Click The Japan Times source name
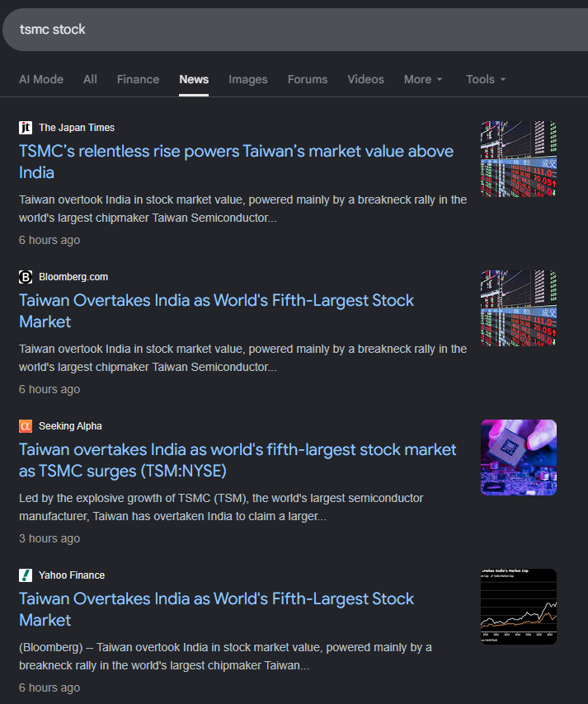This screenshot has height=704, width=588. click(77, 128)
